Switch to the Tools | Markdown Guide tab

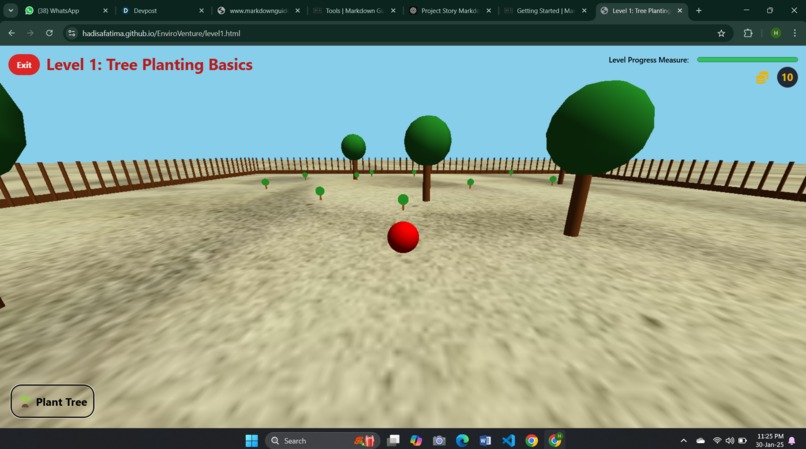pos(353,10)
